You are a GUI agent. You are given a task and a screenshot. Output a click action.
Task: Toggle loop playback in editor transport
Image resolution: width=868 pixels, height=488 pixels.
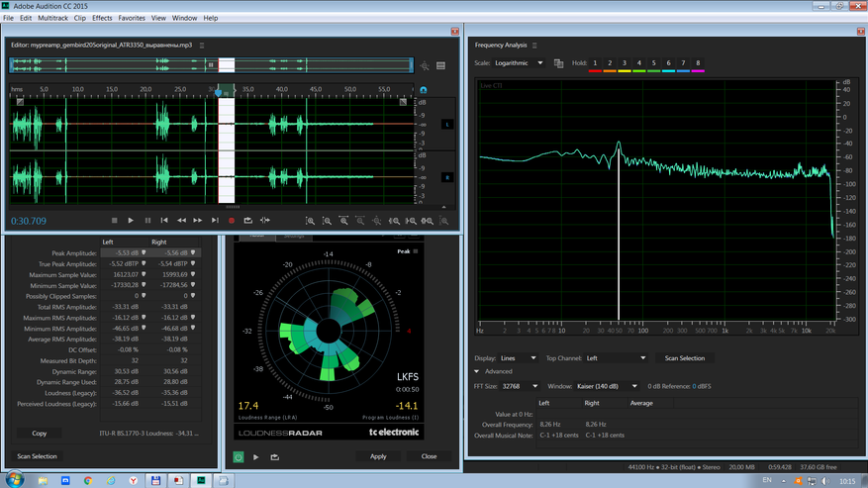click(248, 221)
